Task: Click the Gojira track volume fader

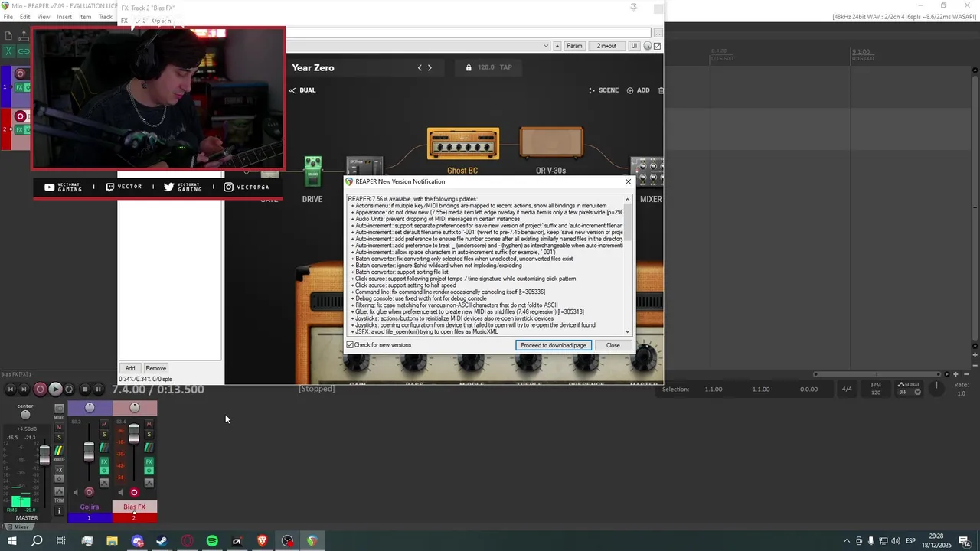Action: click(x=89, y=452)
